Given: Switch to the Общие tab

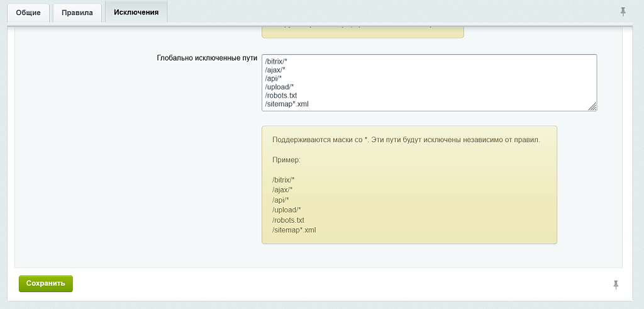Looking at the screenshot, I should 28,13.
